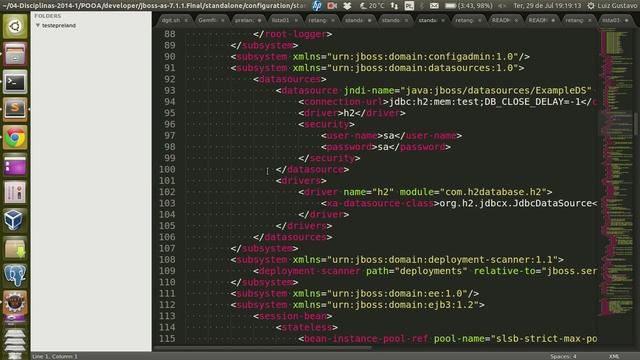640x360 pixels.
Task: Place cursor on jndi-name ExampleDS line
Action: tap(433, 91)
